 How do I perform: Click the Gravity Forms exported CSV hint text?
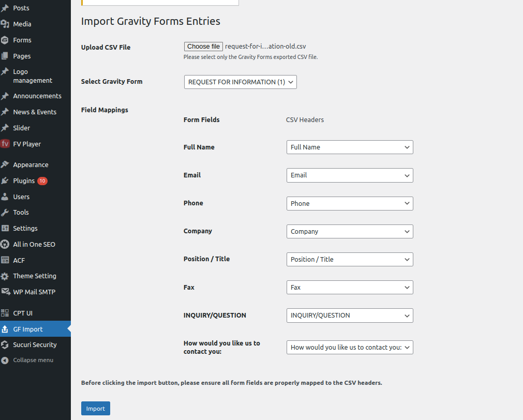click(x=250, y=57)
